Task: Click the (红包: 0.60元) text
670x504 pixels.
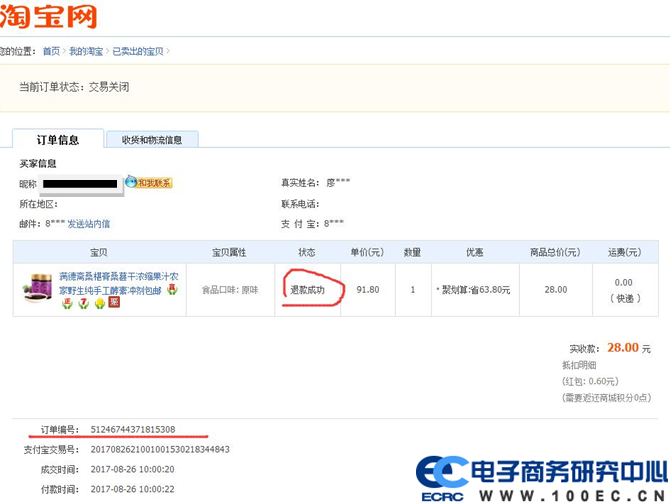Action: pyautogui.click(x=590, y=381)
